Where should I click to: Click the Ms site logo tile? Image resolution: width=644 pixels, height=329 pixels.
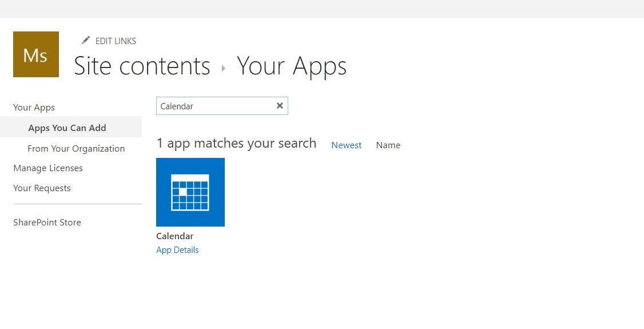35,54
